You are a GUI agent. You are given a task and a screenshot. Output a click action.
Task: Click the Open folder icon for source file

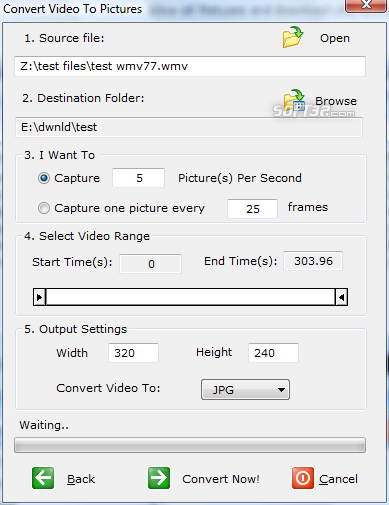pyautogui.click(x=293, y=37)
